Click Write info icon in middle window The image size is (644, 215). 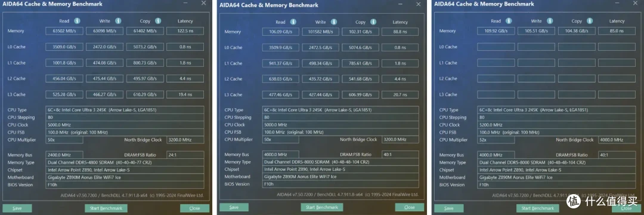tap(334, 22)
